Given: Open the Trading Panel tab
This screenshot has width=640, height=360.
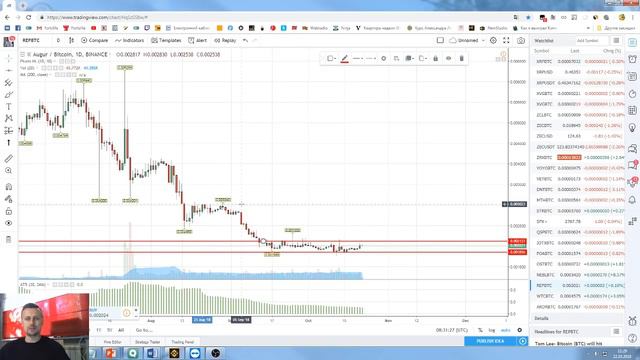Looking at the screenshot, I should coord(182,342).
